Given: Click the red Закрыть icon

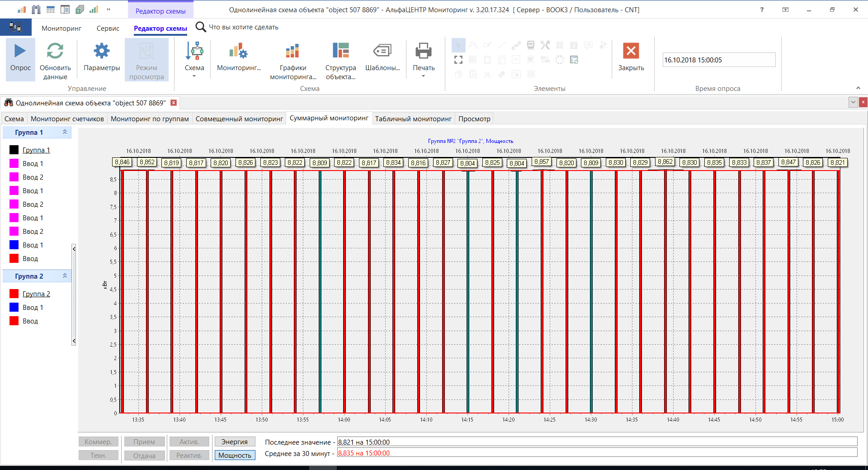Looking at the screenshot, I should [631, 51].
